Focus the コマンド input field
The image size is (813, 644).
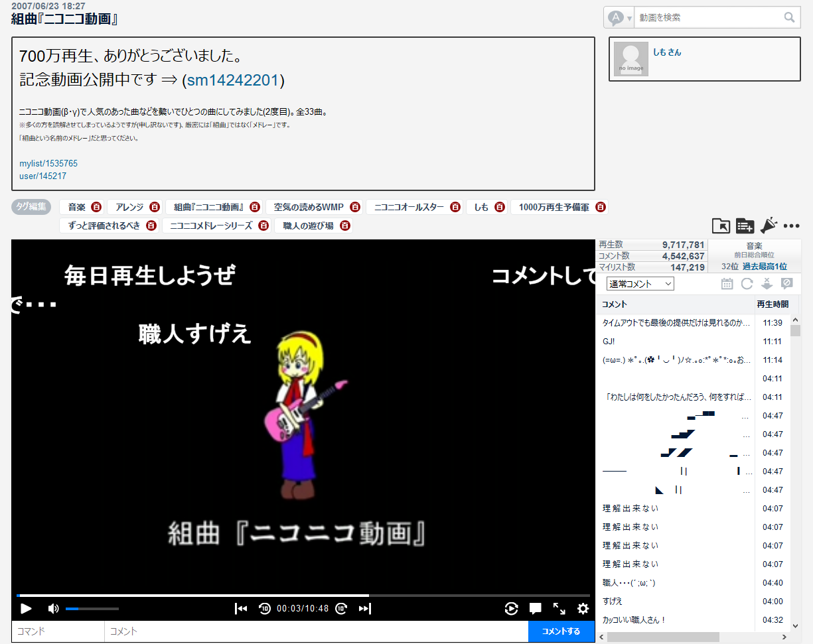[x=58, y=631]
